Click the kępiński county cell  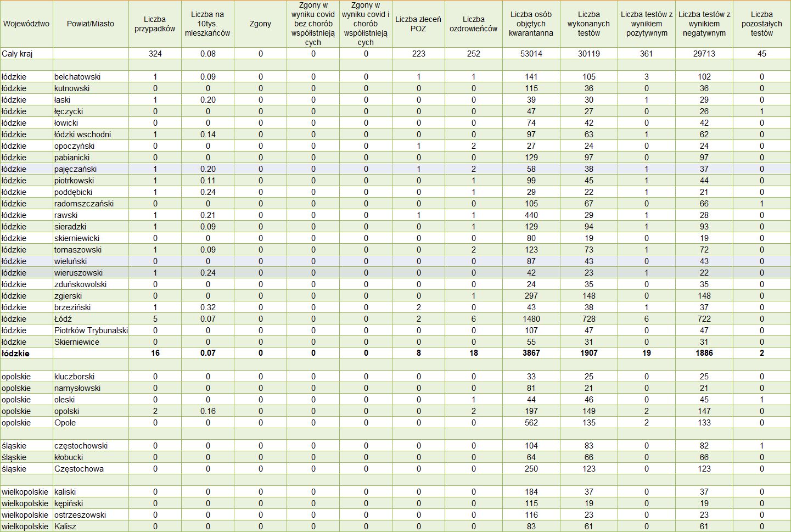[91, 503]
